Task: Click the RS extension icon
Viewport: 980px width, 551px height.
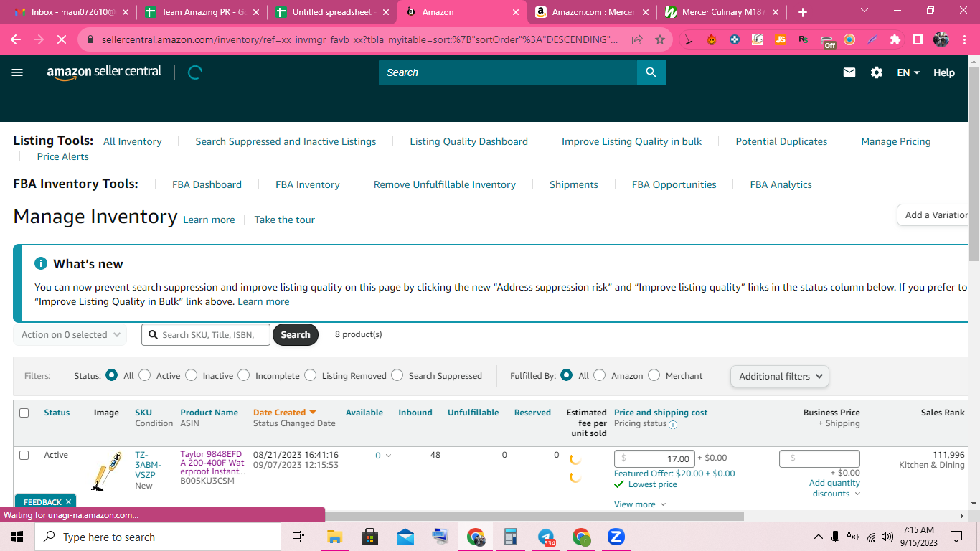Action: click(804, 40)
